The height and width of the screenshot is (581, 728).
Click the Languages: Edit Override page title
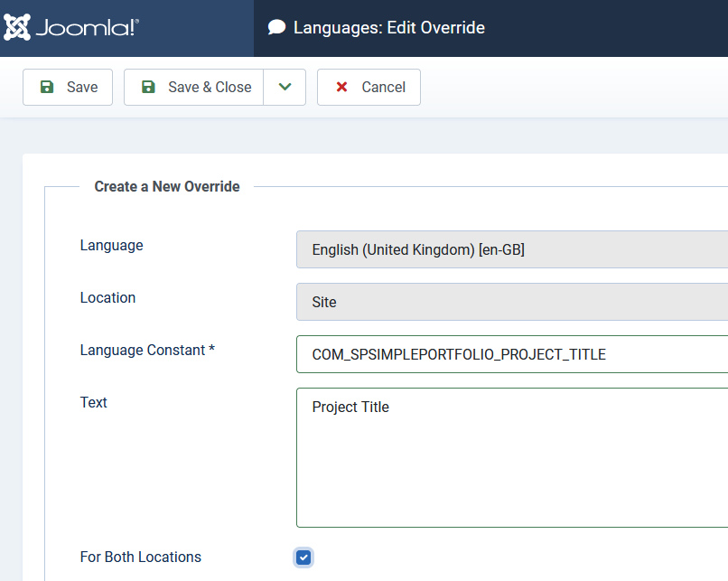point(389,28)
